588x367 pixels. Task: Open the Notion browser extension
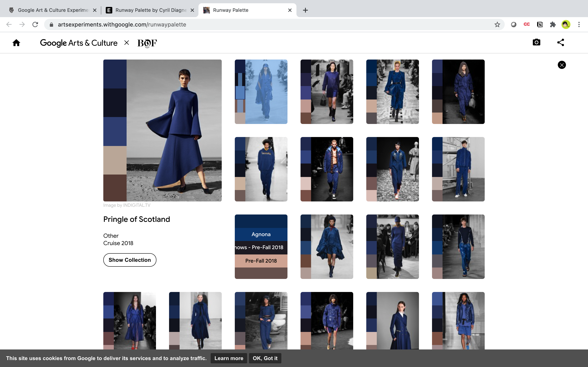pyautogui.click(x=540, y=24)
